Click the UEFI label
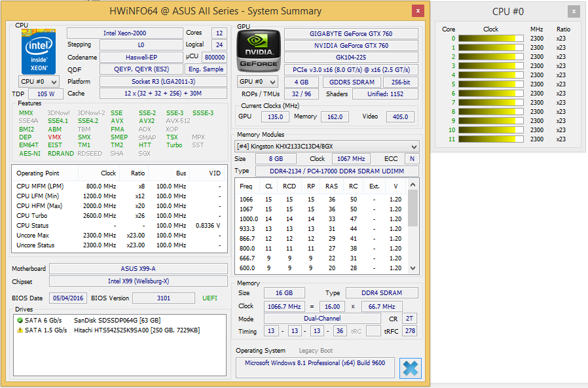Viewport: 588px width, 388px height. pos(210,298)
